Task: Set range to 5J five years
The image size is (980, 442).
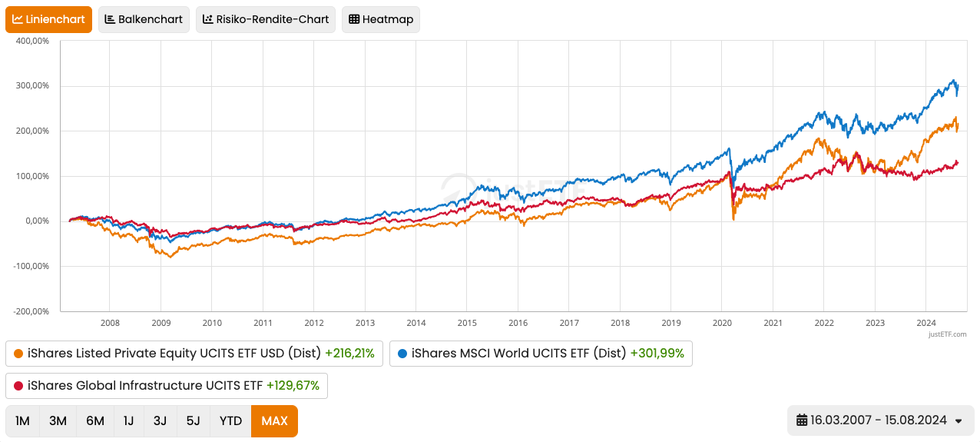Action: click(193, 420)
